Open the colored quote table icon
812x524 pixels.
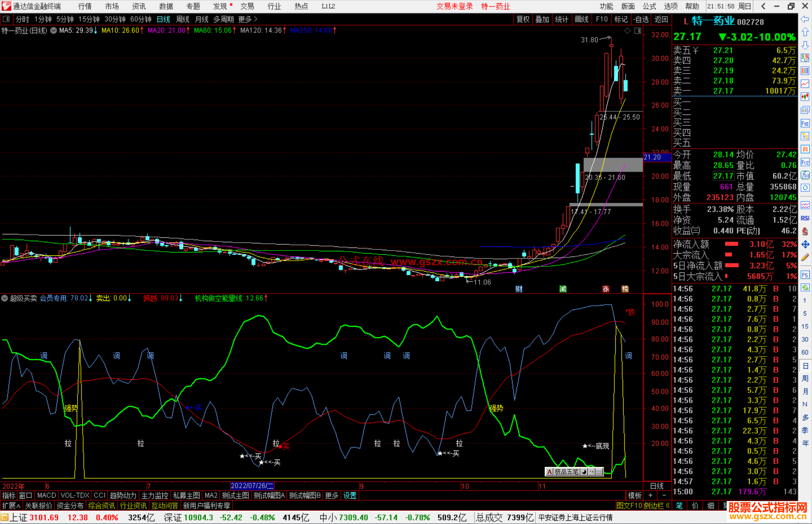click(805, 71)
